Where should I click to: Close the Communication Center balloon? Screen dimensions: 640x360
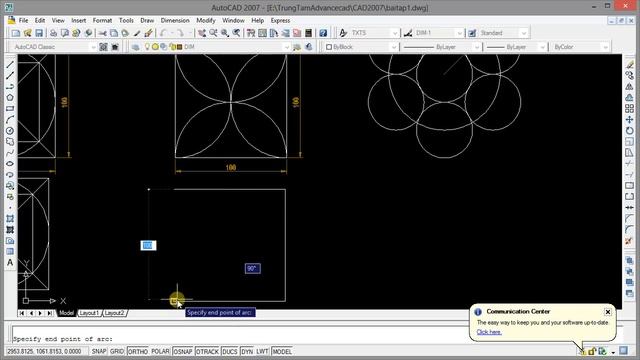click(x=608, y=312)
